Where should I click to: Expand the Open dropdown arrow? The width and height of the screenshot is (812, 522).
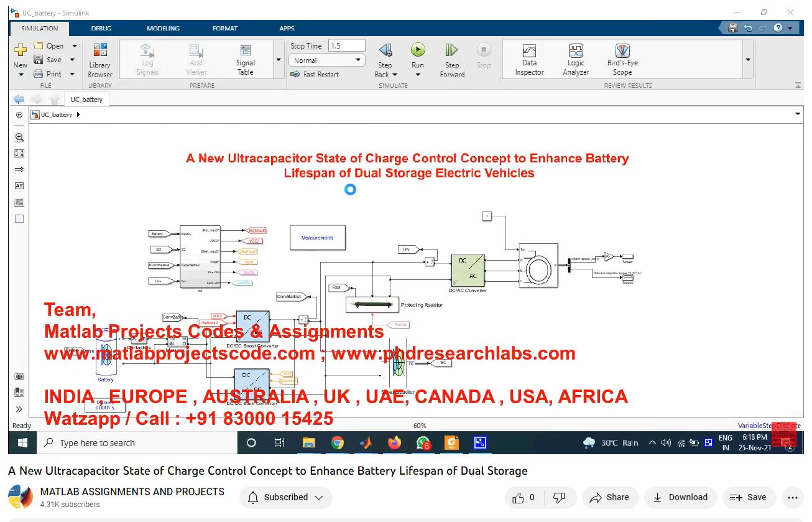(74, 46)
